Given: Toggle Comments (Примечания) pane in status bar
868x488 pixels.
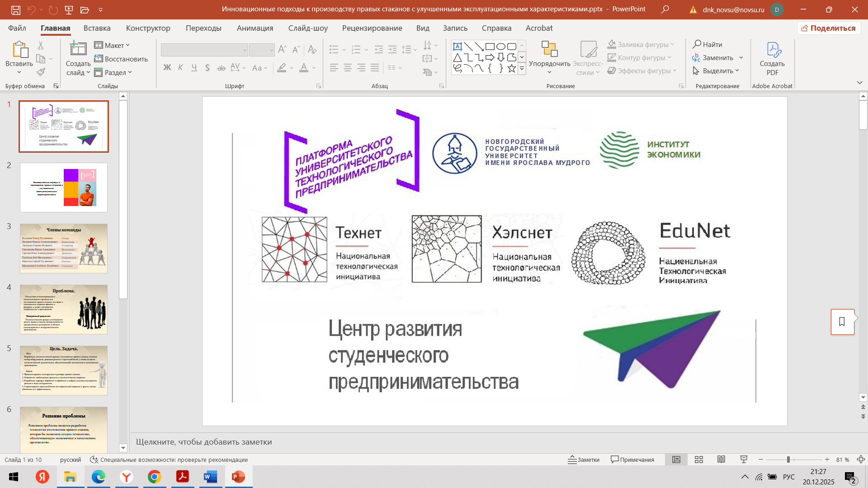Looking at the screenshot, I should click(x=632, y=460).
